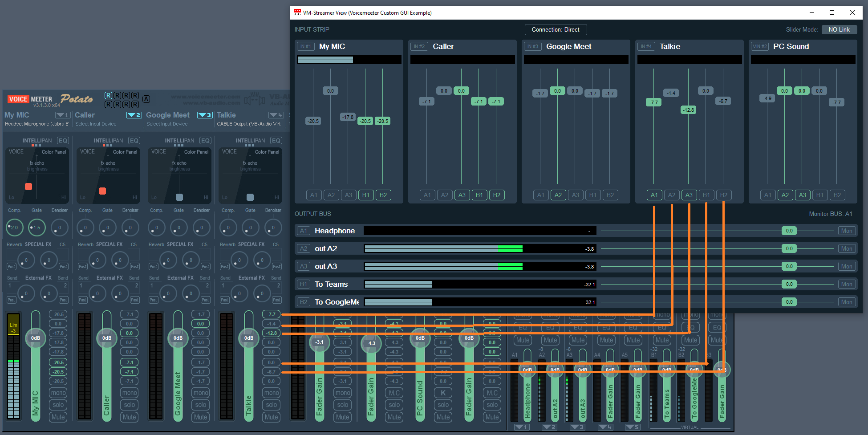This screenshot has width=868, height=435.
Task: Click the -20.5 slider value on My MIC streamer A1
Action: (313, 121)
